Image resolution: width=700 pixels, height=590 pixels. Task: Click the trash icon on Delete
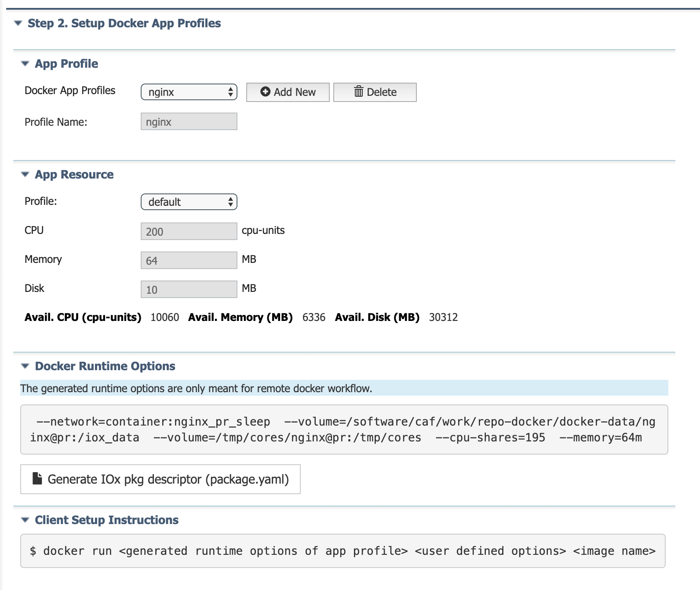359,91
